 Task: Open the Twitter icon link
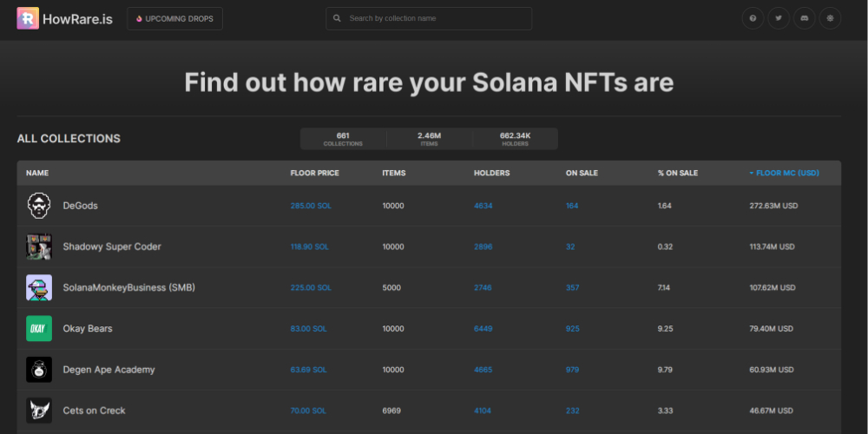click(779, 18)
